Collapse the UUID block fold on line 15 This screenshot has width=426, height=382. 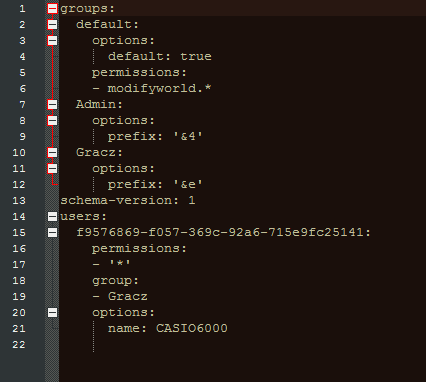click(52, 233)
